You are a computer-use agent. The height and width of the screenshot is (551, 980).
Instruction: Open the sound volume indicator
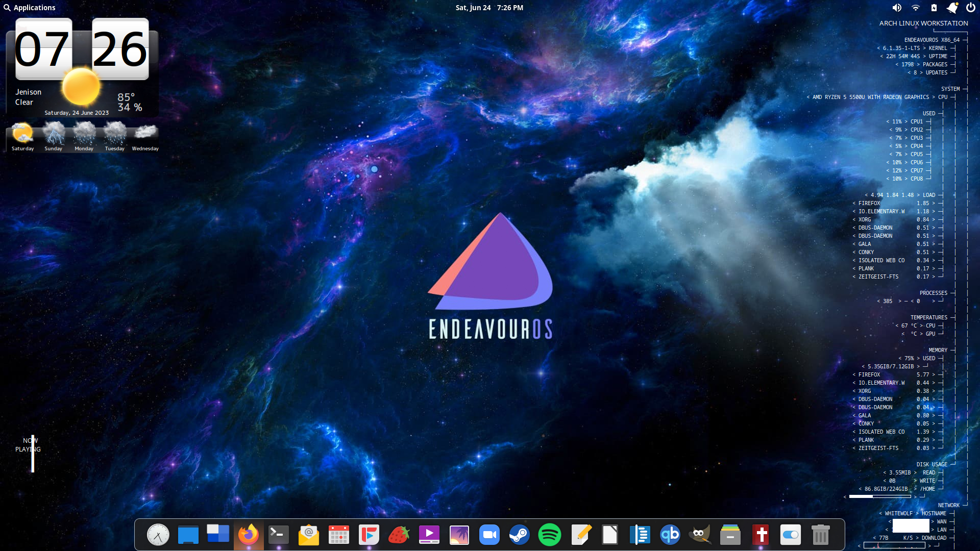pos(896,8)
